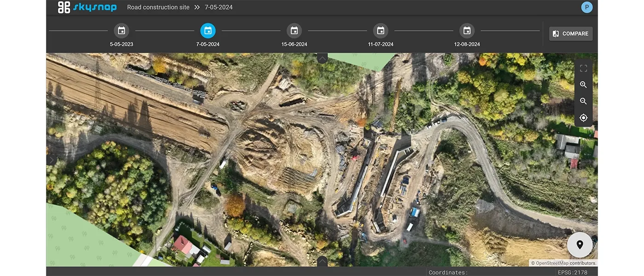
Task: Choose the 12-08-2024 timeline date
Action: [x=467, y=31]
